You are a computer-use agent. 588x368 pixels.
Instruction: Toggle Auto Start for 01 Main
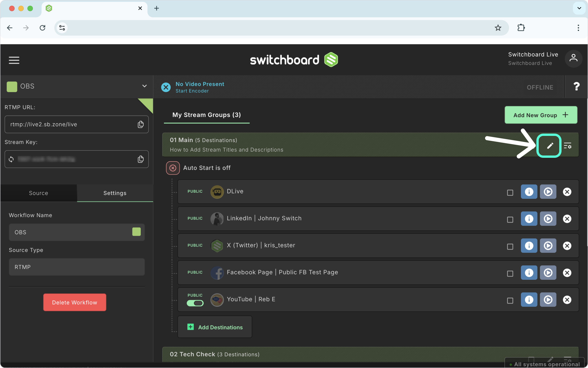(173, 168)
